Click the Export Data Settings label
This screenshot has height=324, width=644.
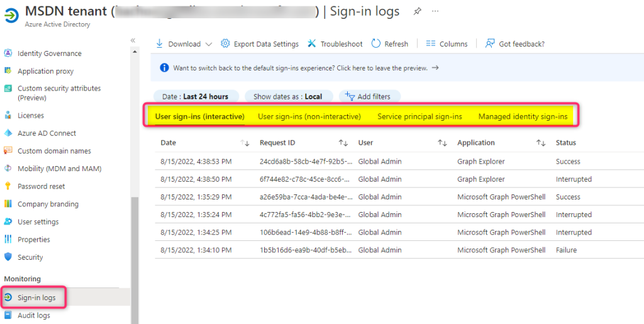tap(266, 44)
